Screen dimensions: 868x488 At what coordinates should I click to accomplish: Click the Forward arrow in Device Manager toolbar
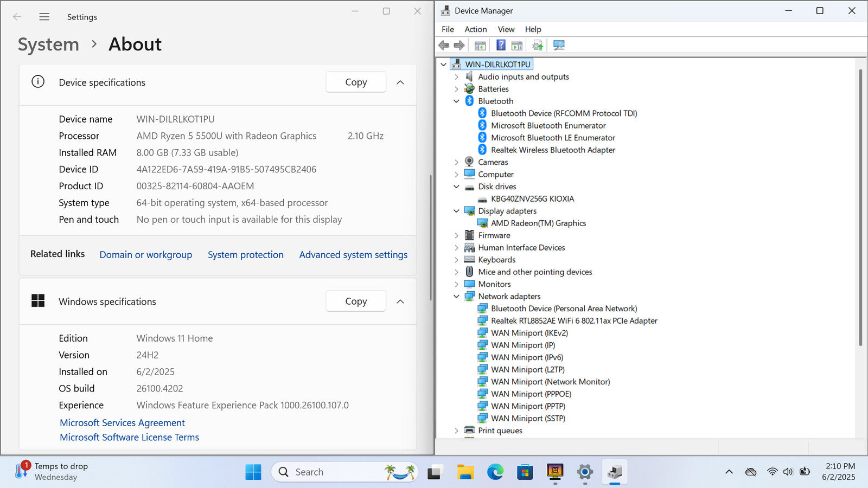tap(459, 45)
